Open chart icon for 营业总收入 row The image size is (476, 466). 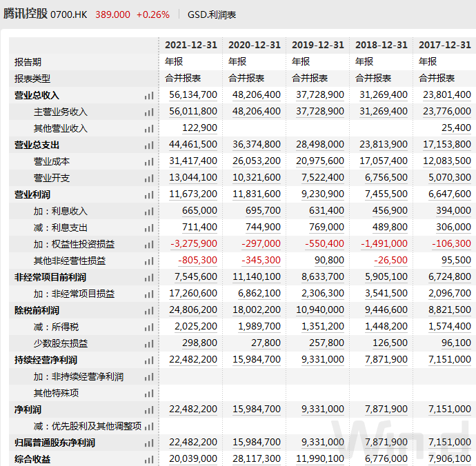click(149, 96)
